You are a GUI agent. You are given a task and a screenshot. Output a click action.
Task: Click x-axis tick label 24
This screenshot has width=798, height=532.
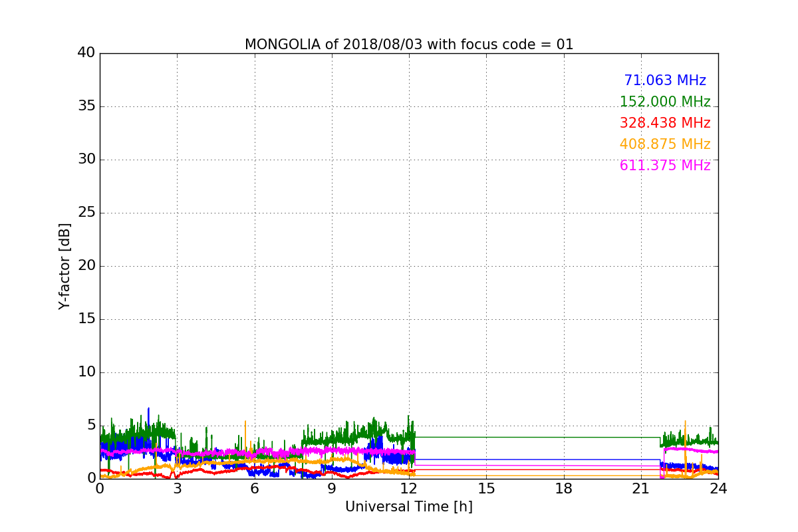718,488
